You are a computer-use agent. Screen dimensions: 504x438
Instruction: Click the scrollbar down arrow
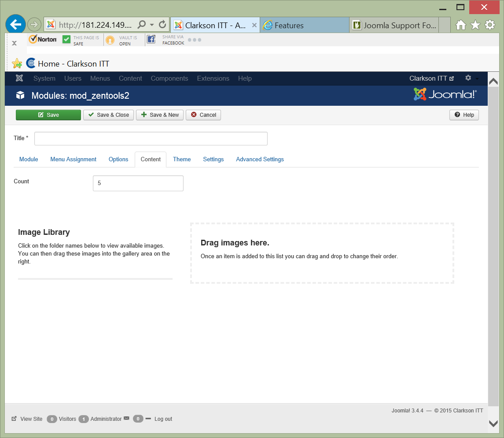(x=493, y=423)
